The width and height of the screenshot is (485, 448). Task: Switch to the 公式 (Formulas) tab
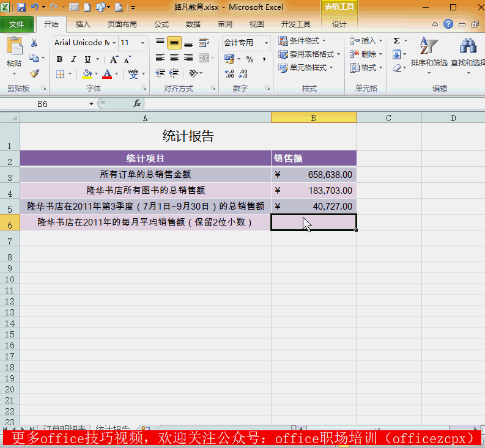161,24
